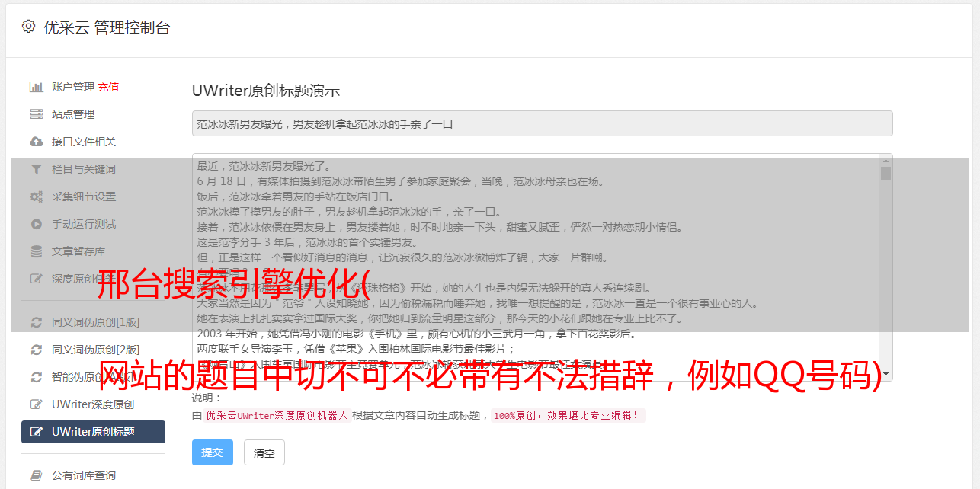Click the filter icon beside 栏目与关键词
This screenshot has width=980, height=489.
pyautogui.click(x=36, y=169)
